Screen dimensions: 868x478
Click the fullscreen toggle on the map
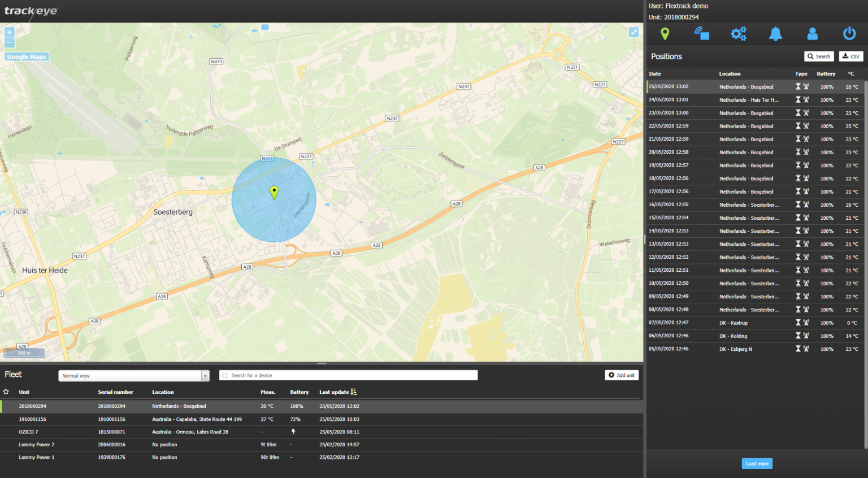point(633,32)
